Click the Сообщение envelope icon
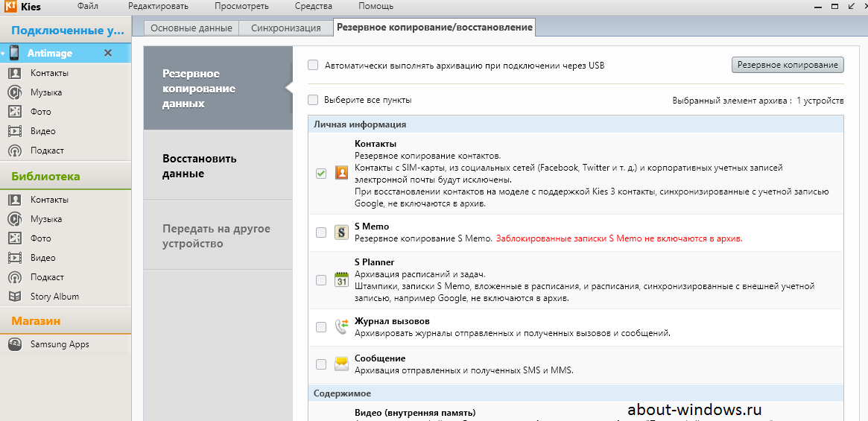The width and height of the screenshot is (868, 421). (x=341, y=364)
